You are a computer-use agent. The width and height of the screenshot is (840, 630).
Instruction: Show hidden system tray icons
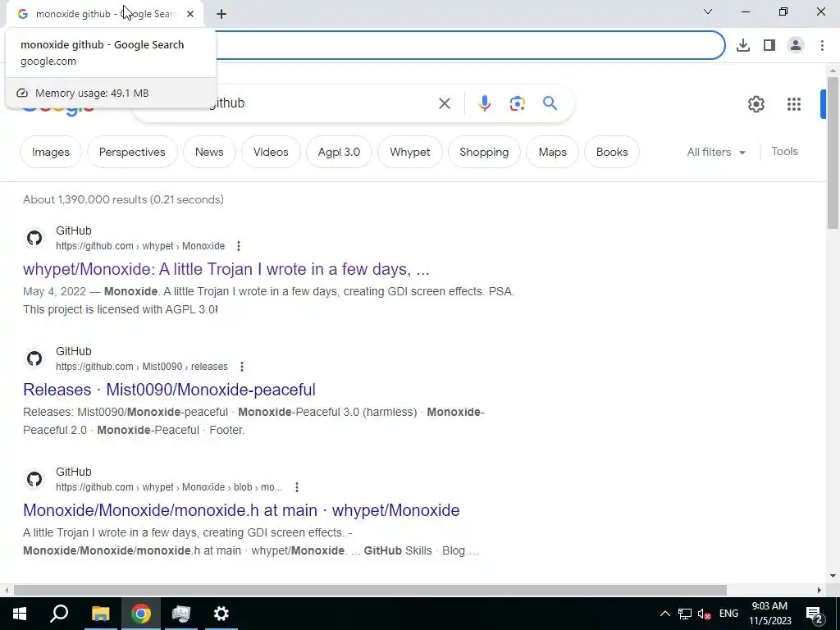[664, 614]
